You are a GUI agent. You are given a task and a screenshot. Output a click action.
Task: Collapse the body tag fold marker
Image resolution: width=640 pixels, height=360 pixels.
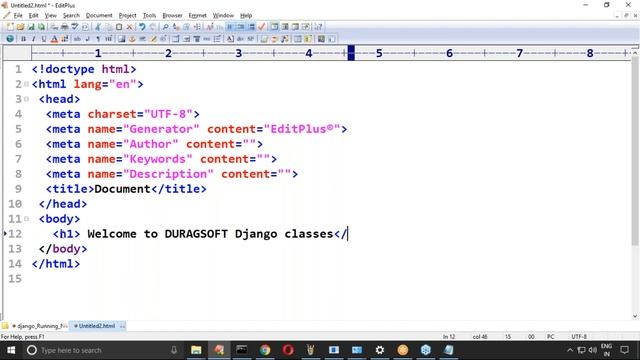[x=27, y=219]
